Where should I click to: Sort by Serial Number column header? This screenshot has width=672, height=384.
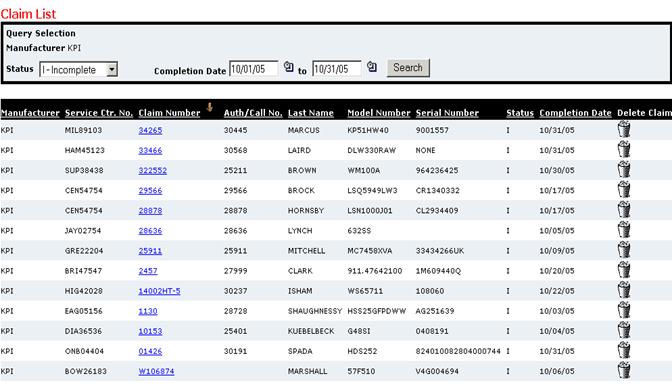point(447,113)
